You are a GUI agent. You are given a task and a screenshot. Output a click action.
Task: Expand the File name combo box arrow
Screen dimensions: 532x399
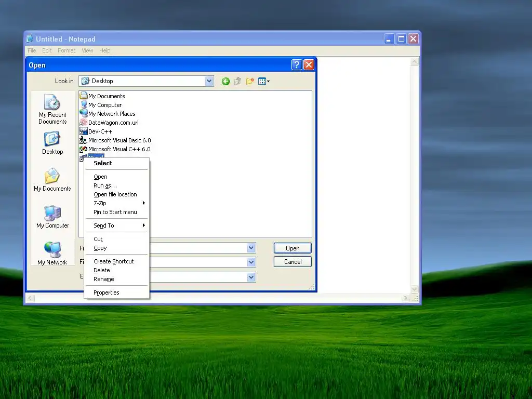pos(251,248)
